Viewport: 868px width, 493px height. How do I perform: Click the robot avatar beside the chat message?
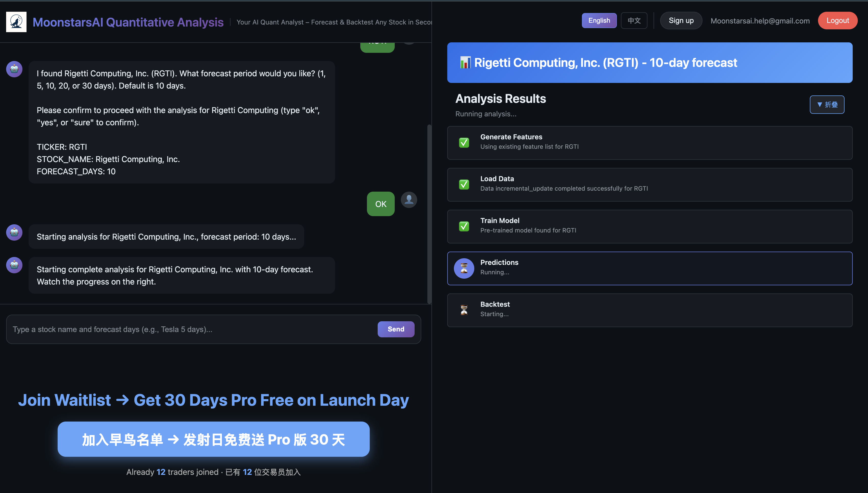14,69
